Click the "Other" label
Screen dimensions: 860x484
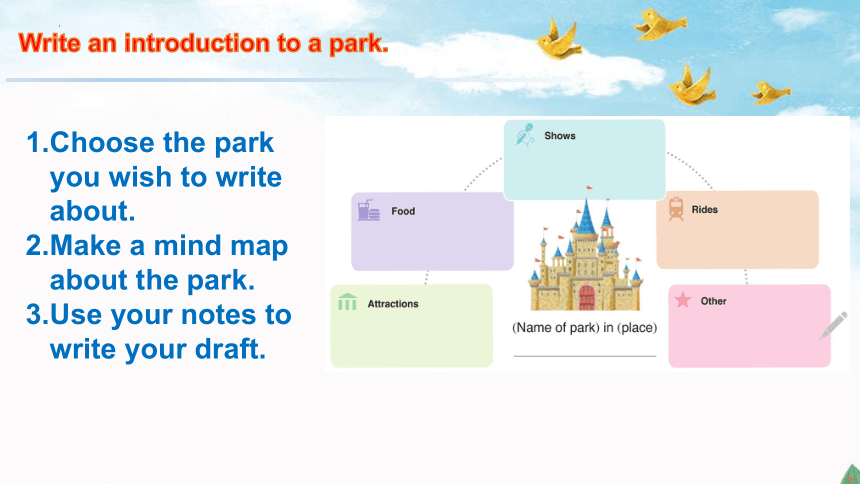713,301
